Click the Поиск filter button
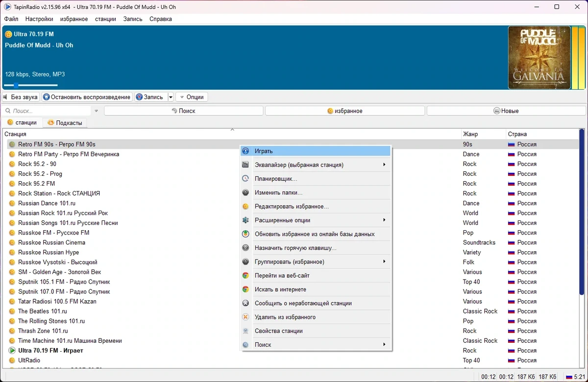The height and width of the screenshot is (382, 588). [x=184, y=111]
